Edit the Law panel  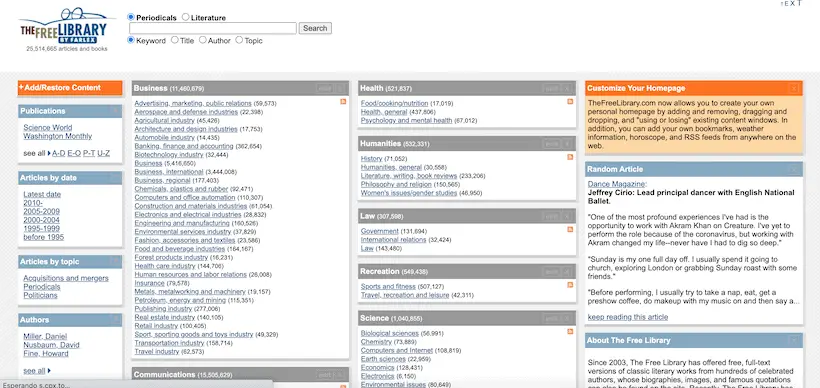click(x=552, y=216)
